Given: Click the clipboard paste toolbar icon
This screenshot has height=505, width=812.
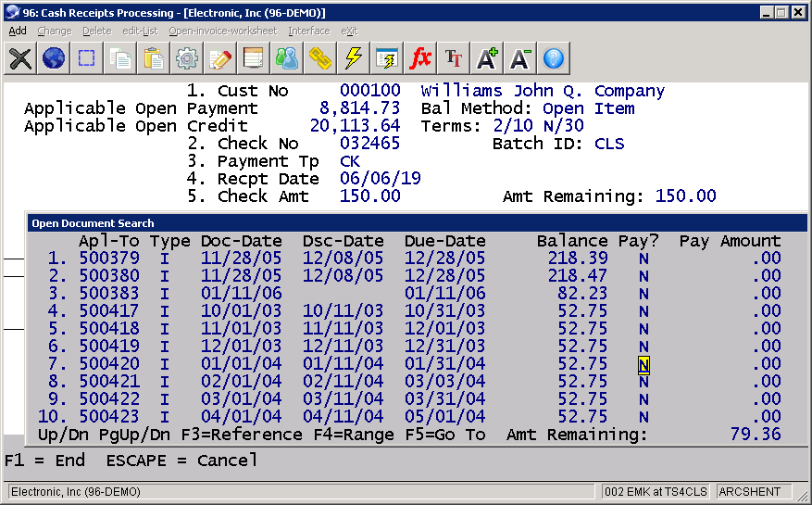Looking at the screenshot, I should [154, 58].
